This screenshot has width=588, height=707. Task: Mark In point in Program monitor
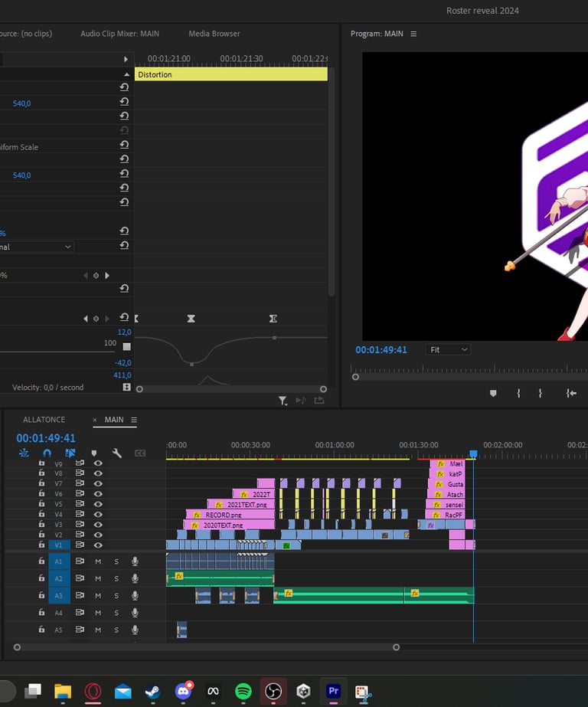[518, 394]
